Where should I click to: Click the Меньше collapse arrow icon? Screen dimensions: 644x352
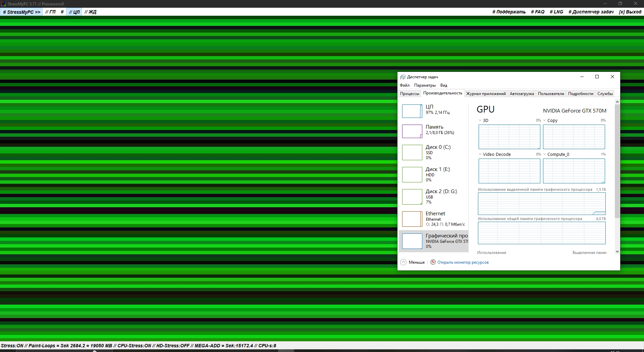point(404,262)
